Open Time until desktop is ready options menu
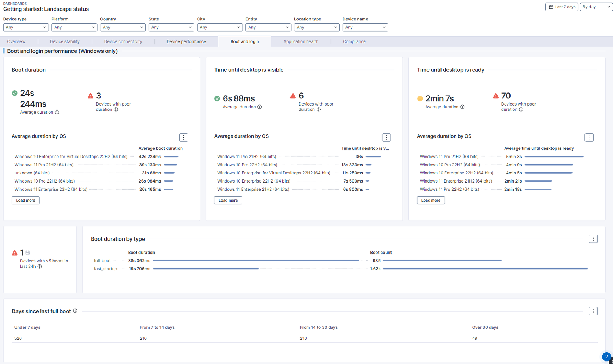 (x=589, y=138)
